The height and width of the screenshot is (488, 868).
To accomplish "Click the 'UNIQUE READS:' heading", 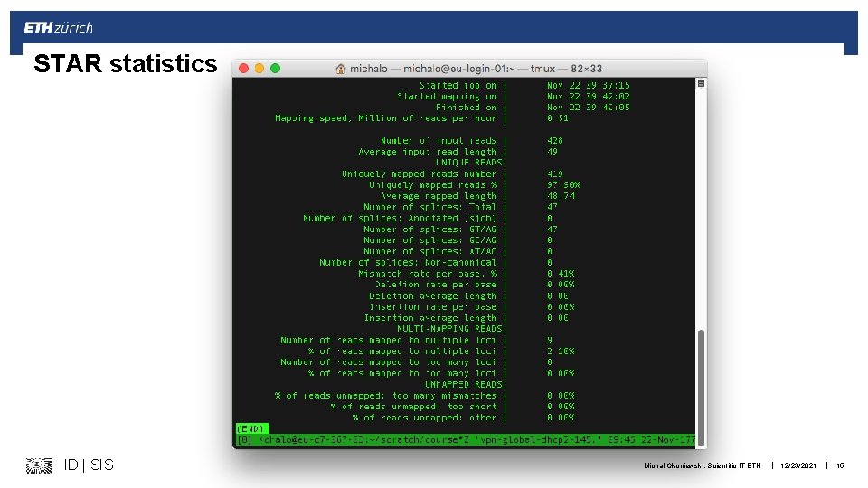I will click(470, 163).
